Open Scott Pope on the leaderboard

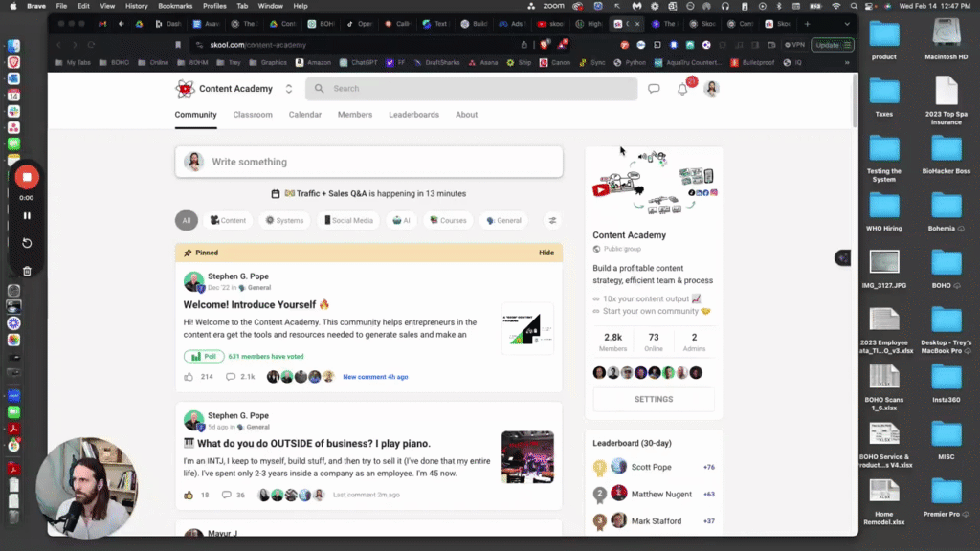[651, 467]
